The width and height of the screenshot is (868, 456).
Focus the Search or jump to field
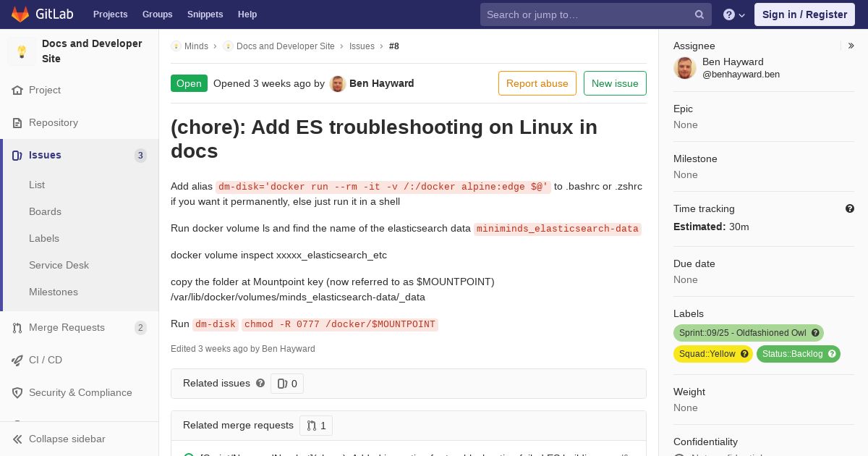click(x=595, y=14)
